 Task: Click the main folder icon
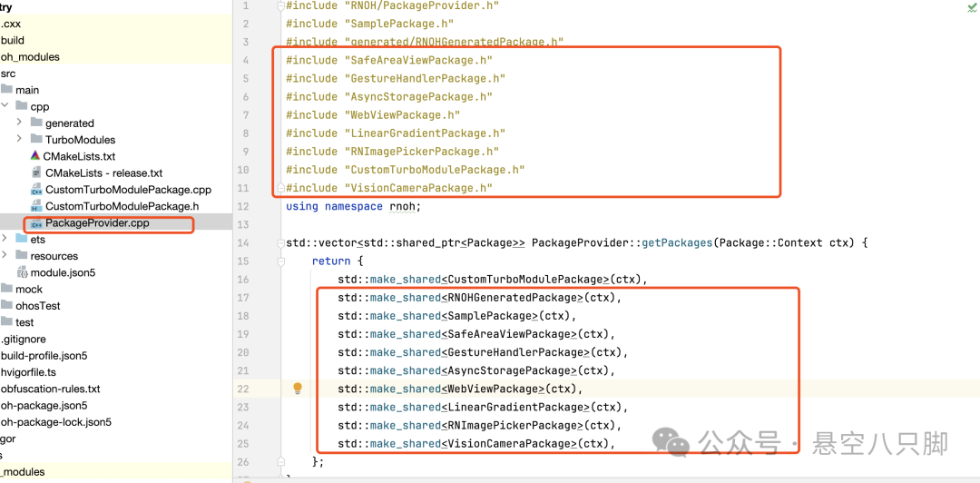[6, 90]
